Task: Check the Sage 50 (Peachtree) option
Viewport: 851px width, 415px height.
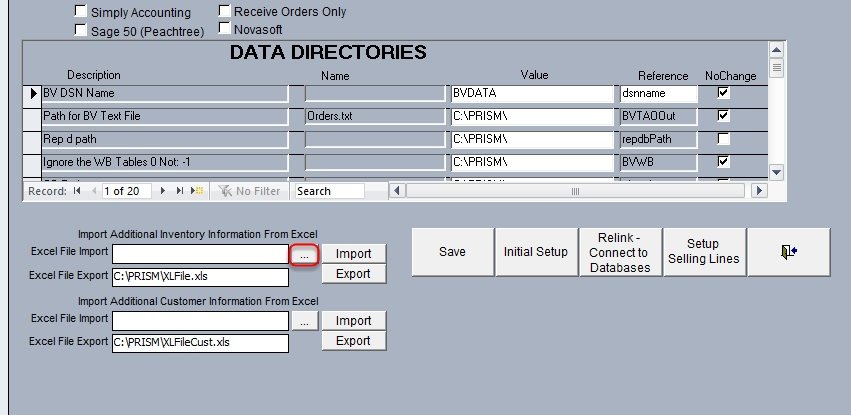Action: (x=80, y=31)
